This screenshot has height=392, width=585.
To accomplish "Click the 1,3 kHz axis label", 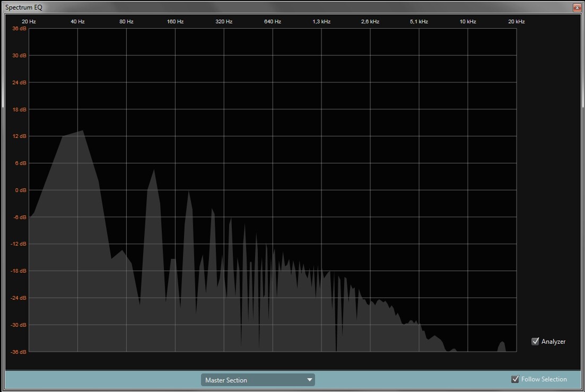I will 321,21.
